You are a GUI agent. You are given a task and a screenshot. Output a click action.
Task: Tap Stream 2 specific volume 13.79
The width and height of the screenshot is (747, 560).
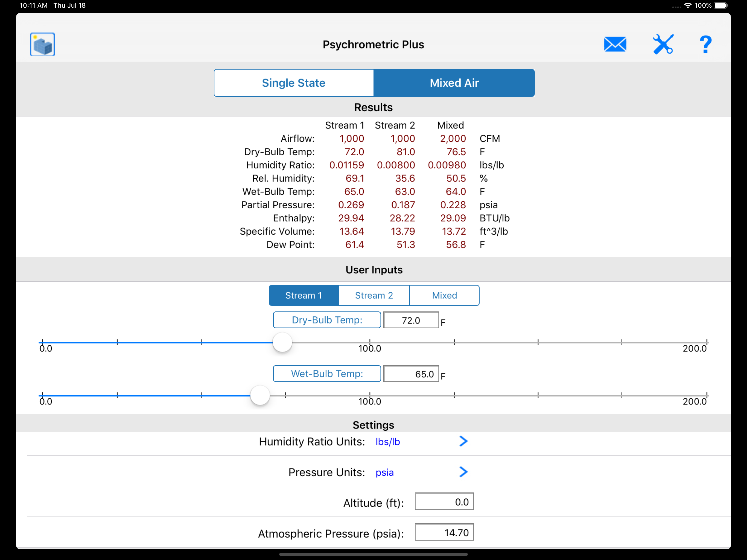click(x=403, y=231)
